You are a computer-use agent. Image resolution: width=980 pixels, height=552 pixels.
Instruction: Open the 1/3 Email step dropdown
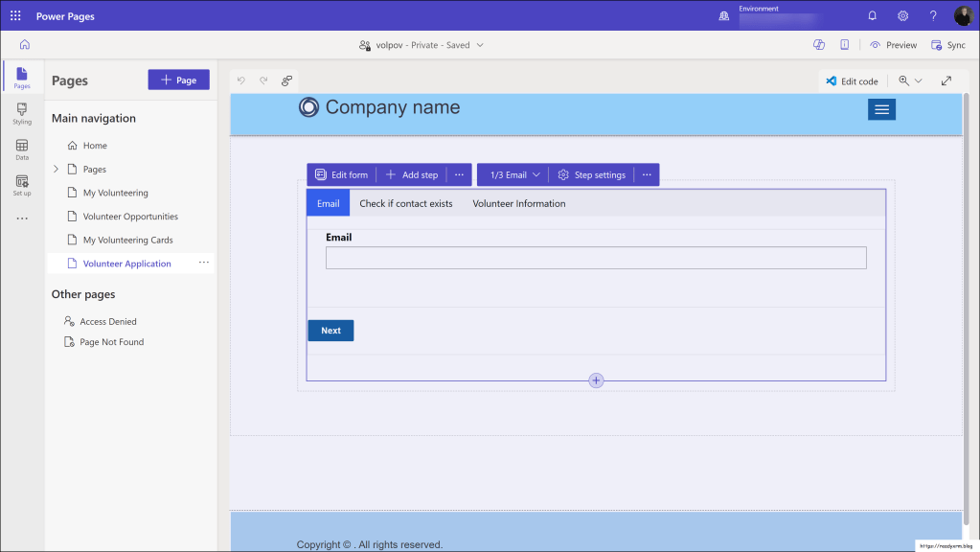point(514,175)
